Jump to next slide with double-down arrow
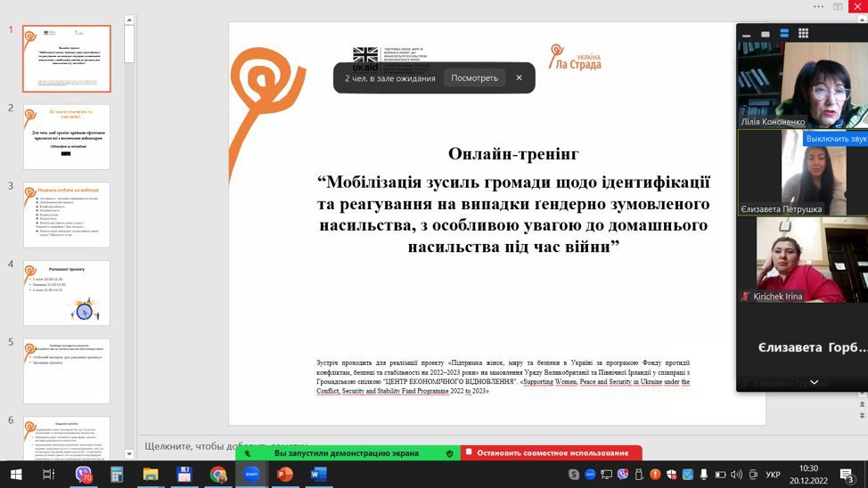This screenshot has width=868, height=488. click(861, 416)
